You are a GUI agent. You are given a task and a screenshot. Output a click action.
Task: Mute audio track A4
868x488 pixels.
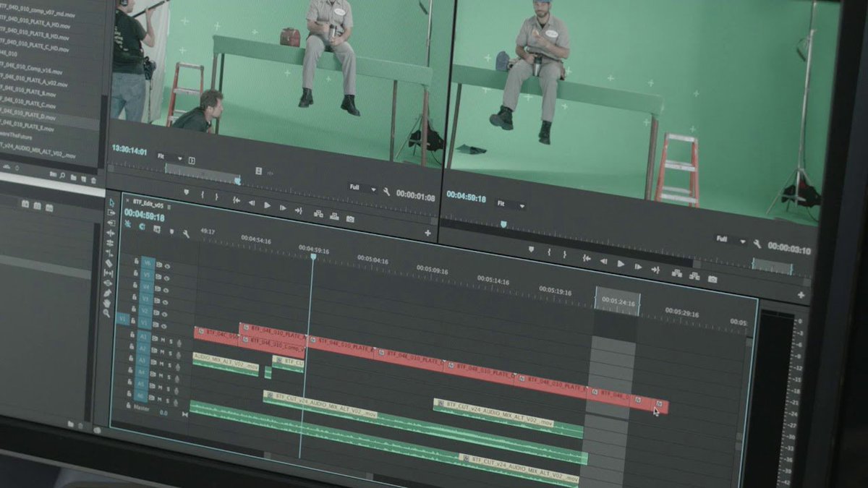(x=161, y=376)
